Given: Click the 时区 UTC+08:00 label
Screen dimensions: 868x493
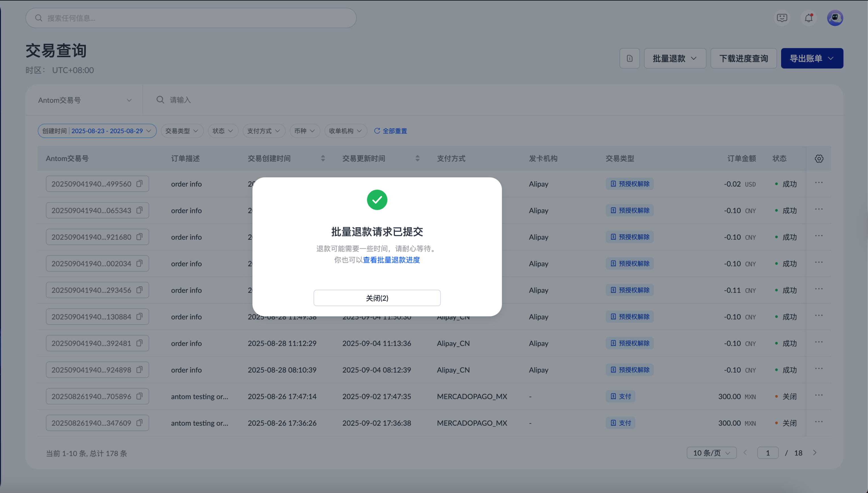Looking at the screenshot, I should point(60,70).
